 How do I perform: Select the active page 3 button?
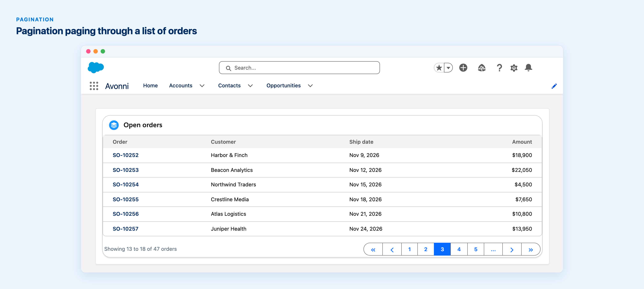442,249
